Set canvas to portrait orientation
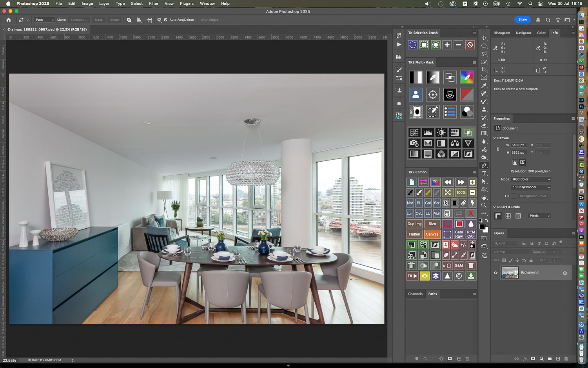 [x=515, y=162]
